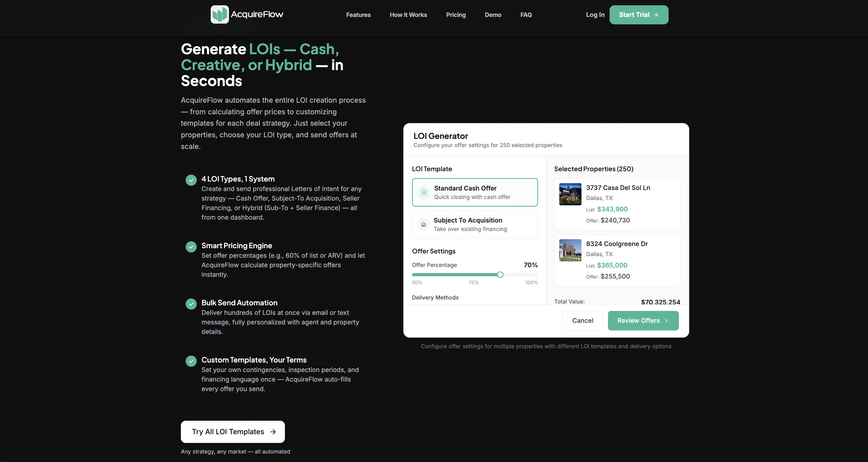Open the Features nav item
This screenshot has width=868, height=462.
[358, 15]
